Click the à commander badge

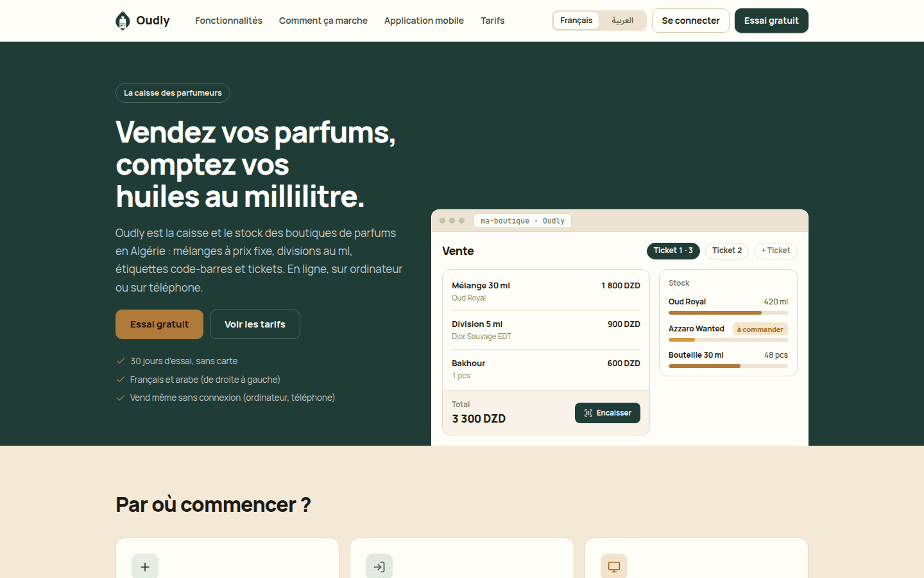(x=760, y=329)
